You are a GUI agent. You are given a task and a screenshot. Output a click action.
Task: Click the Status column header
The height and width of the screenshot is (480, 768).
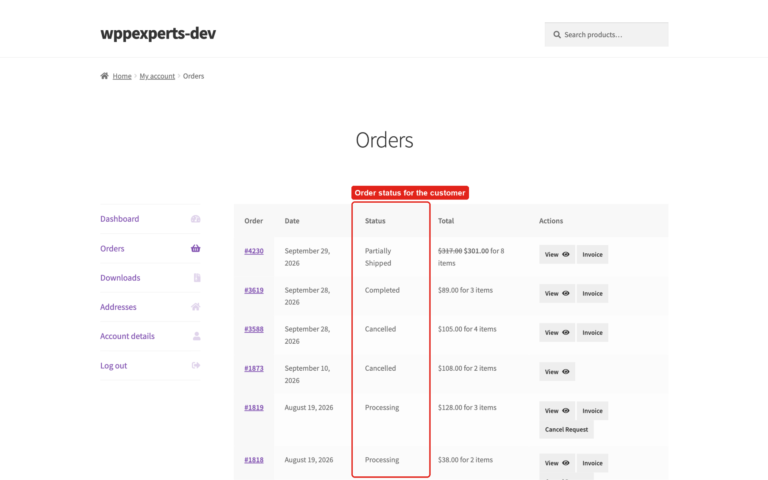click(x=375, y=221)
